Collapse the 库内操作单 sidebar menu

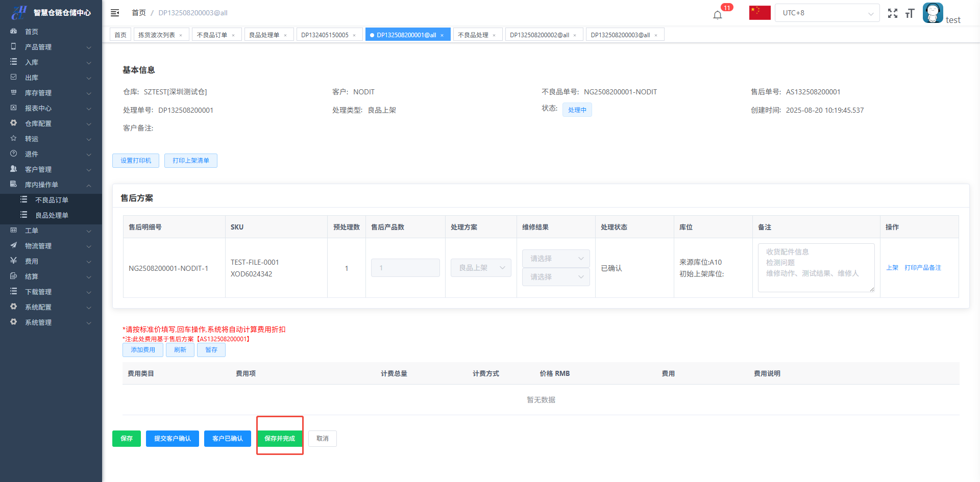[x=51, y=185]
